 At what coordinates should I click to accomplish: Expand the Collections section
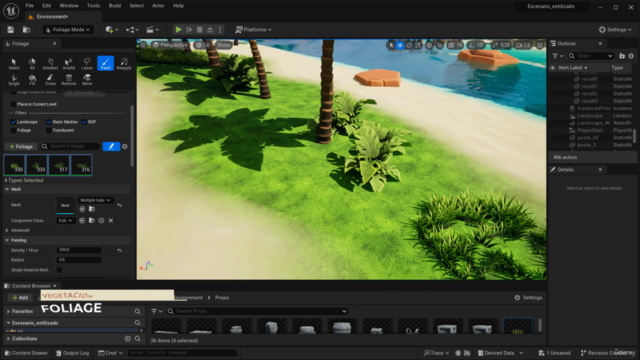click(x=8, y=338)
